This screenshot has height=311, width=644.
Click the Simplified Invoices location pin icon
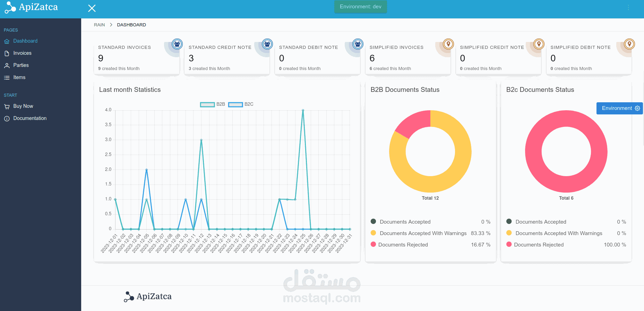click(x=448, y=44)
